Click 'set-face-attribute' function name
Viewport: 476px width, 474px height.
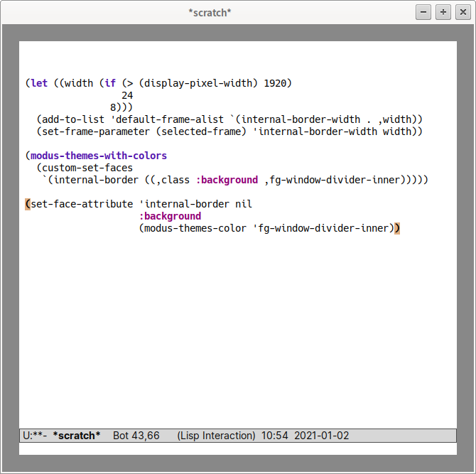[82, 204]
